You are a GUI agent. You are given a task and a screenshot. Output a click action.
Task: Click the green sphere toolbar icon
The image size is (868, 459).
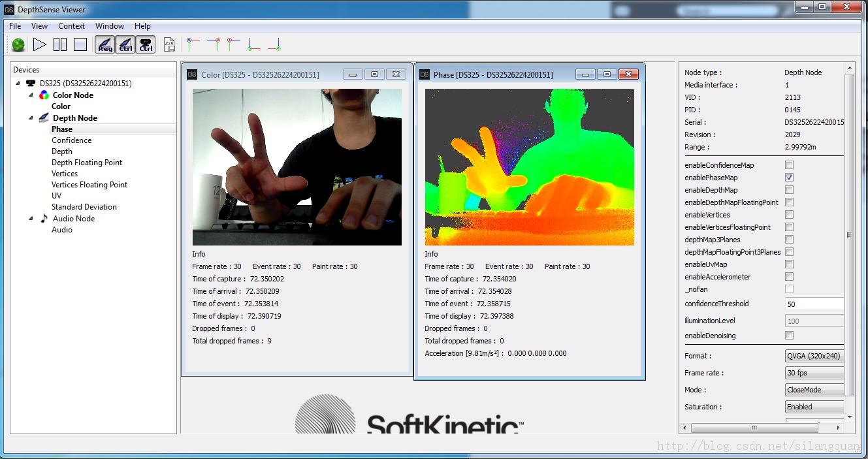pos(18,44)
